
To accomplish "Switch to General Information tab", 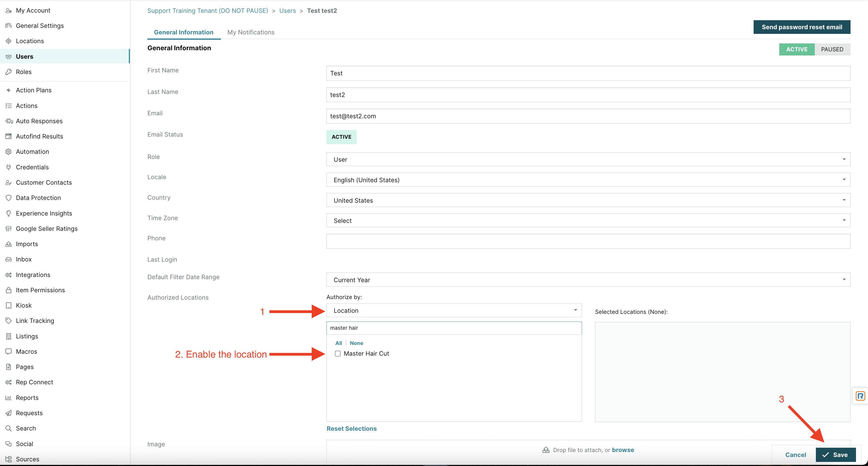I will coord(184,33).
